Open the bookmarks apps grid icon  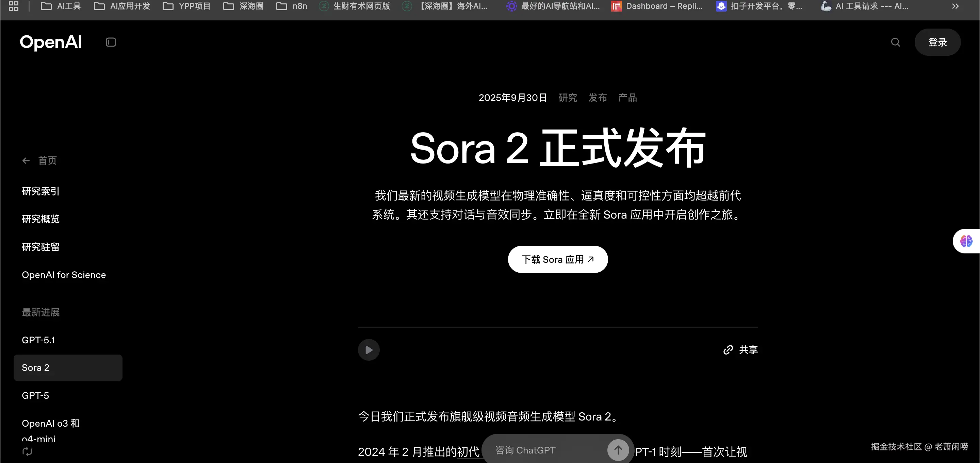pos(14,6)
